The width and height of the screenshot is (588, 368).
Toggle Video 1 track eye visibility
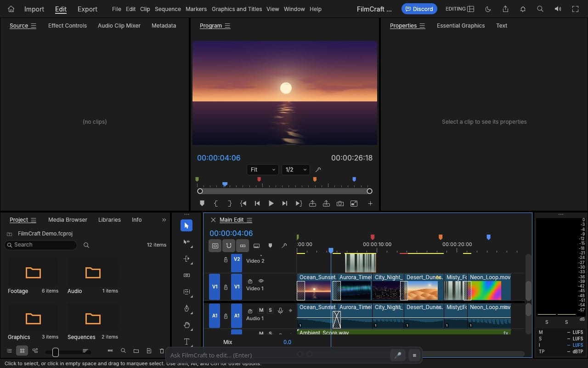tap(261, 281)
